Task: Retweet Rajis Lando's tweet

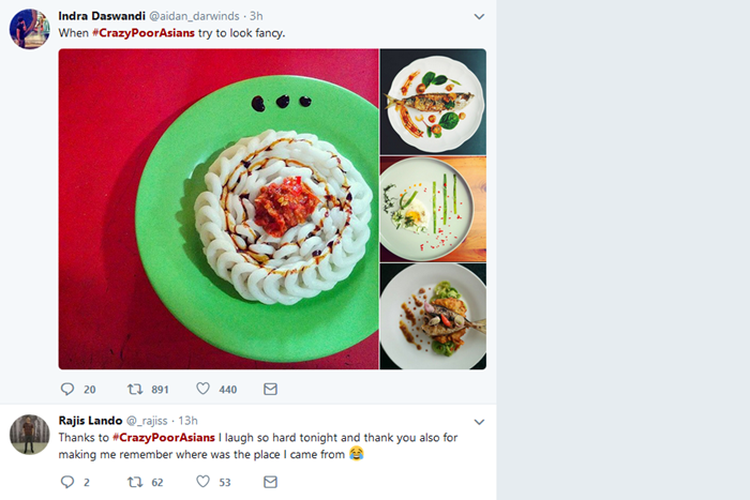Action: pos(134,482)
